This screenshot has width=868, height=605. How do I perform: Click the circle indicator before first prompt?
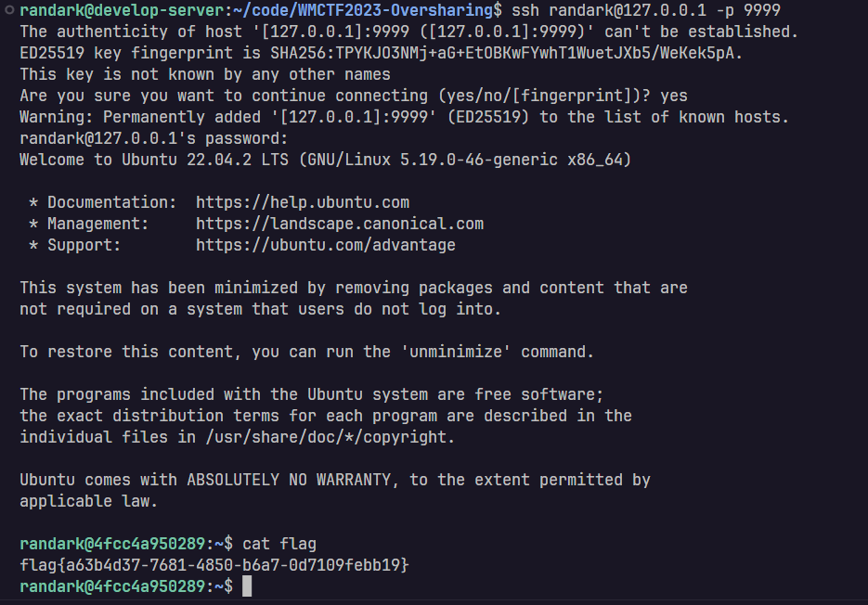coord(9,9)
